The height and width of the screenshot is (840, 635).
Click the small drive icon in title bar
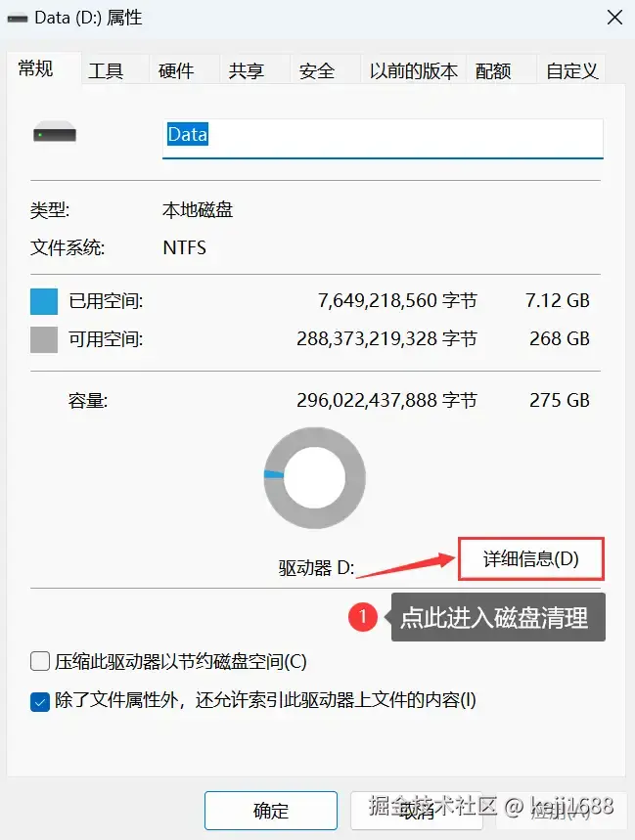(x=18, y=19)
